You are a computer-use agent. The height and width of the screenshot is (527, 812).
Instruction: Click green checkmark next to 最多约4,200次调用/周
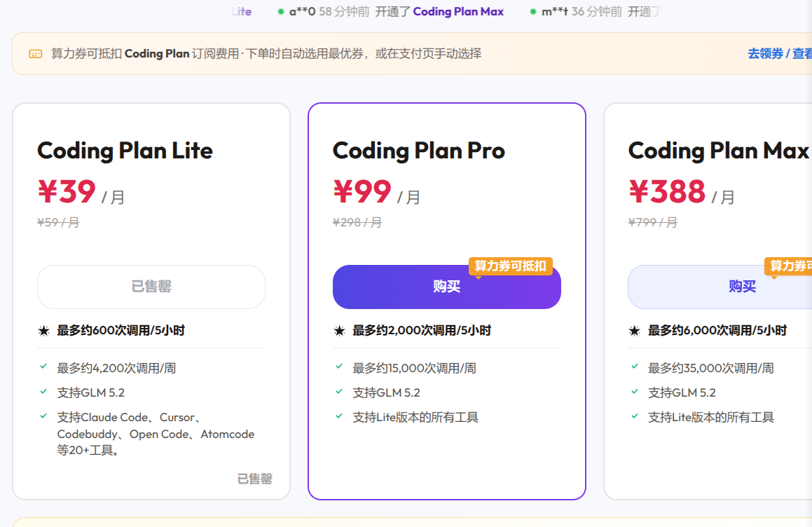pos(43,367)
